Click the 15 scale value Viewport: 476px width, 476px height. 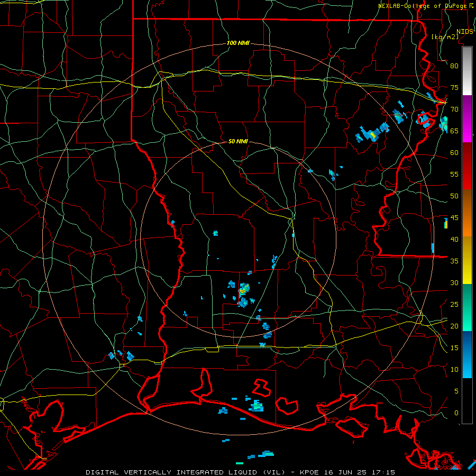pyautogui.click(x=454, y=348)
